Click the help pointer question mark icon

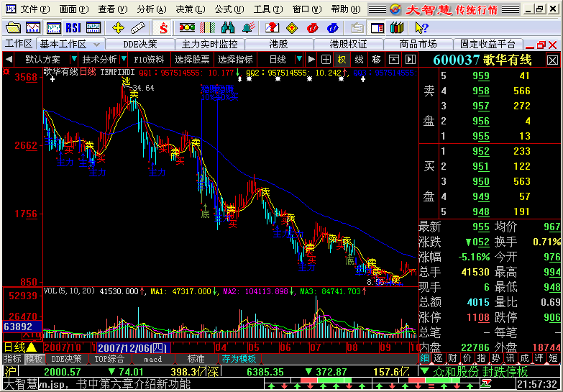(x=421, y=27)
